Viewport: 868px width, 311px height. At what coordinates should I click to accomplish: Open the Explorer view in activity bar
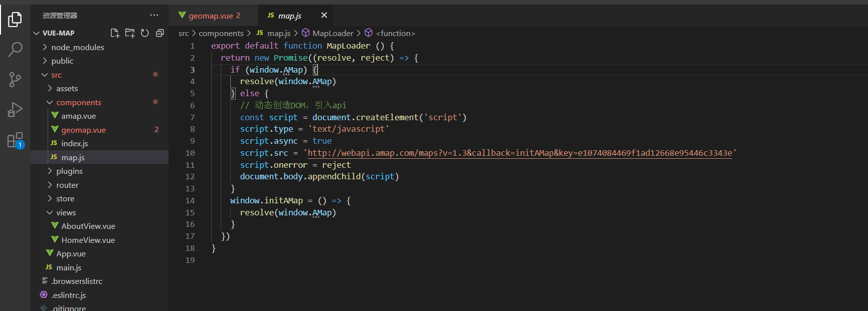click(15, 20)
